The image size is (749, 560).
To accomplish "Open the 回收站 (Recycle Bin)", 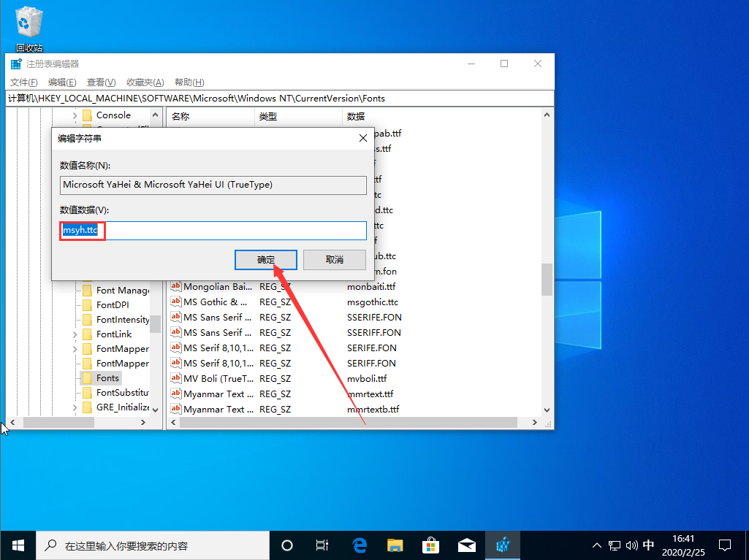I will click(28, 22).
